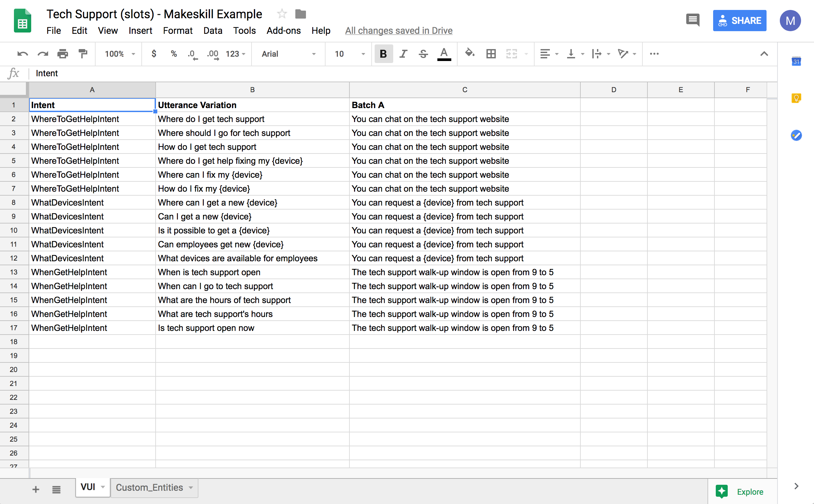814x504 pixels.
Task: Collapse the menus with up chevron
Action: pos(764,54)
